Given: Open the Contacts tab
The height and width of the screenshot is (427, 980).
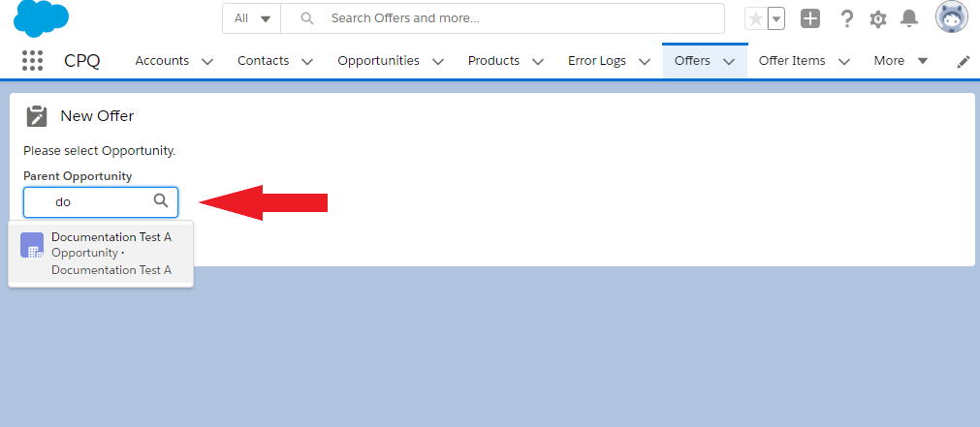Looking at the screenshot, I should click(x=263, y=61).
